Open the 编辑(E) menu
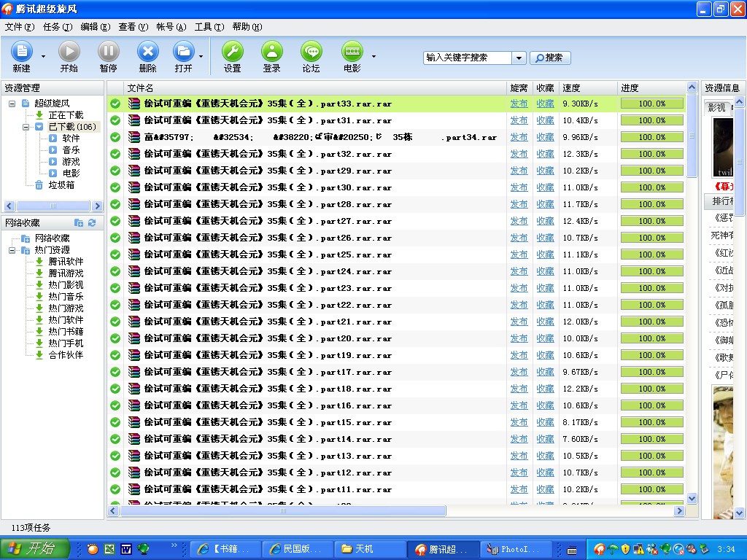 tap(96, 27)
